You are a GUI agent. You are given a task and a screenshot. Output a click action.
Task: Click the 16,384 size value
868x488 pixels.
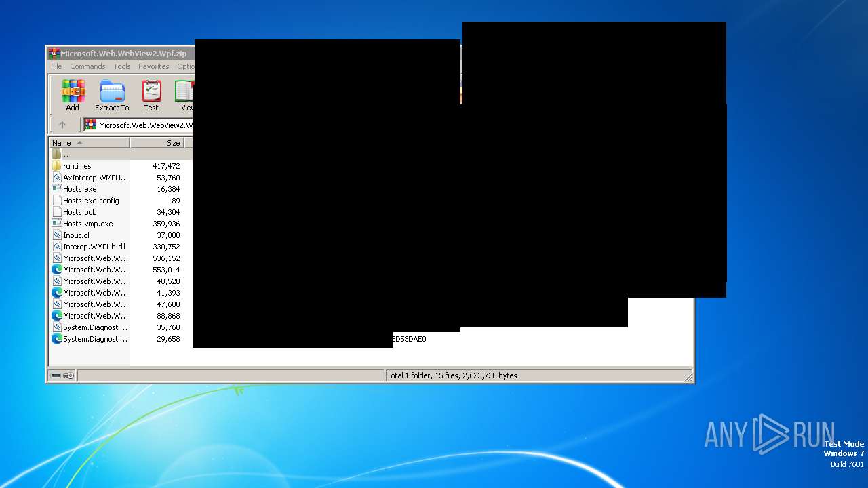coord(168,189)
